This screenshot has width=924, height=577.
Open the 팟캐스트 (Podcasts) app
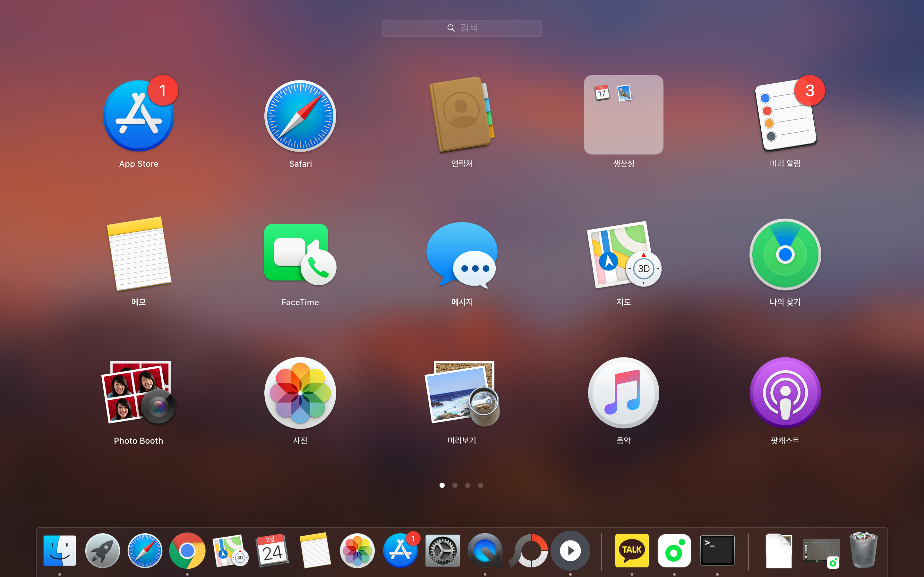(x=785, y=393)
